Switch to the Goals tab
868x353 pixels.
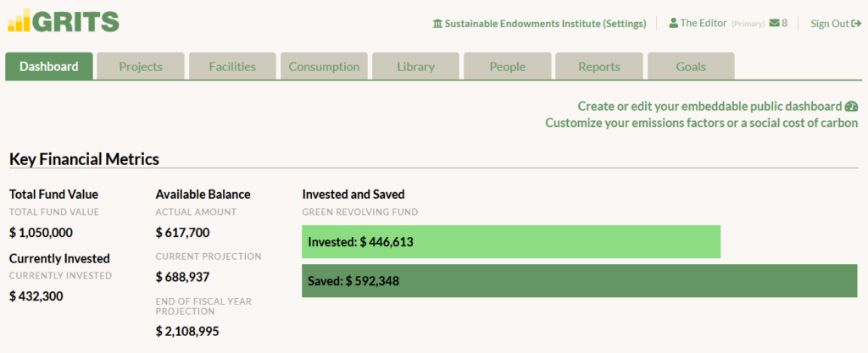tap(691, 67)
